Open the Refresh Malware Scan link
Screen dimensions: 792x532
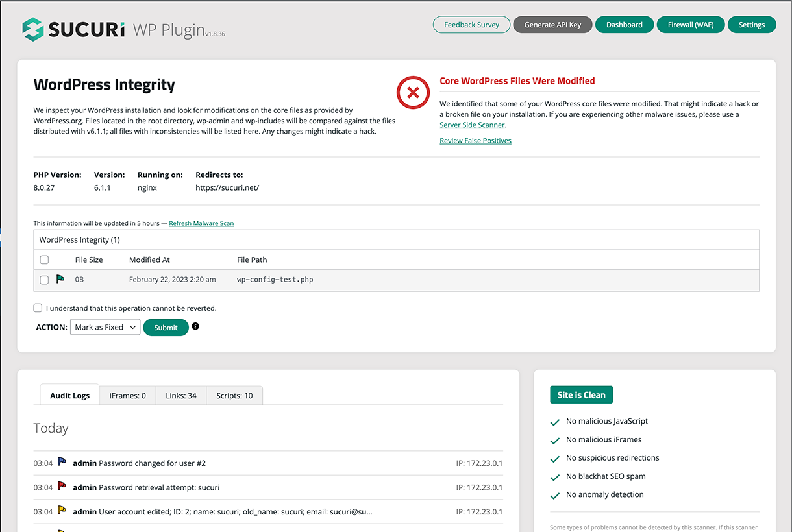pos(201,223)
